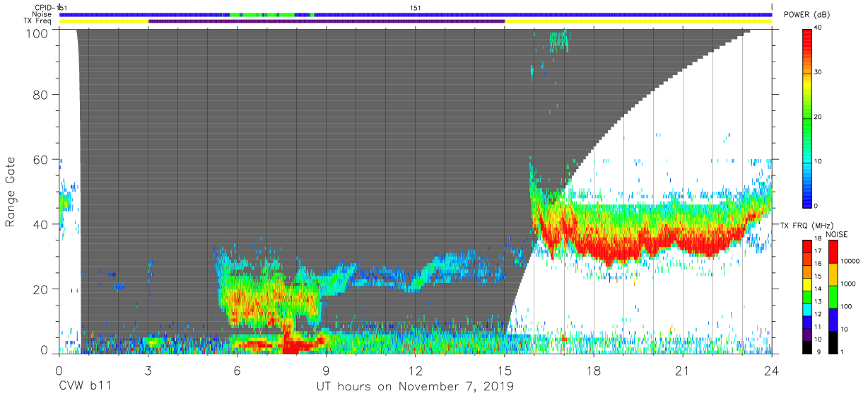Click the "14" label on TX frequency scale
The width and height of the screenshot is (868, 401).
[x=818, y=289]
